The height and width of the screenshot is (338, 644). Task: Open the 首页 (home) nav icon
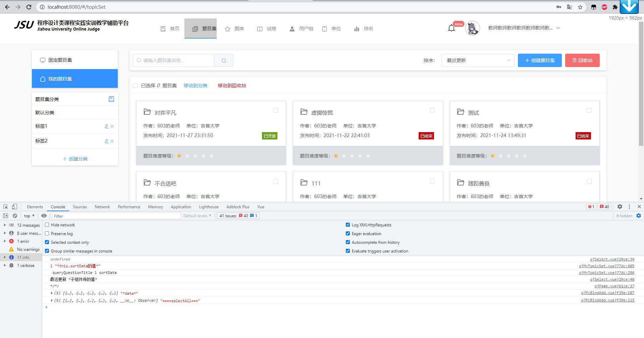coord(163,29)
